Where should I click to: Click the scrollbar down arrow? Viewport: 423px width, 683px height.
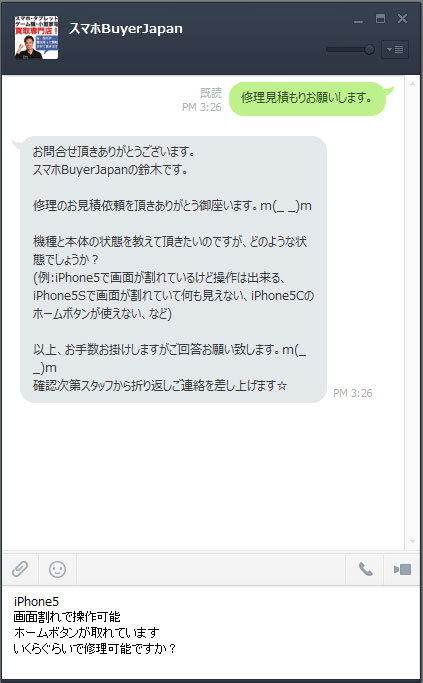(412, 541)
